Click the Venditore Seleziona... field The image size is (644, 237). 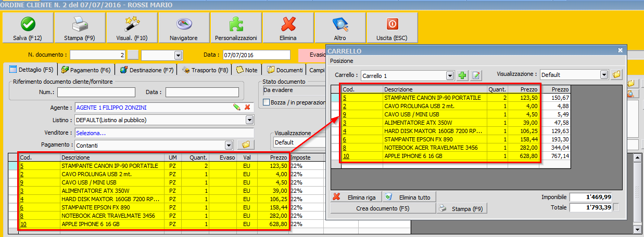point(164,133)
